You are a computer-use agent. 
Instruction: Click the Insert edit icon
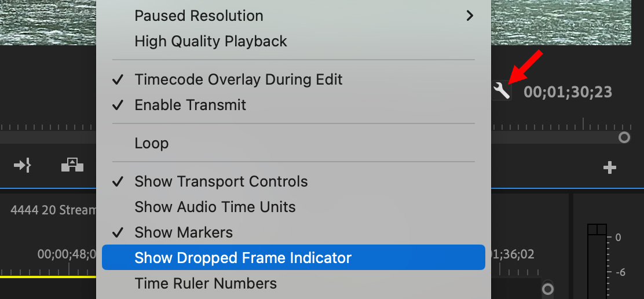22,166
